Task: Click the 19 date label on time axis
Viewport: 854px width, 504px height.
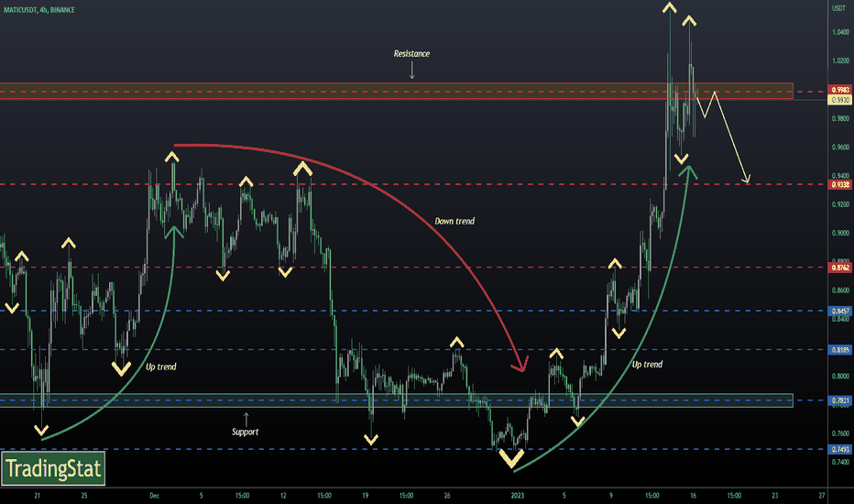Action: 365,496
